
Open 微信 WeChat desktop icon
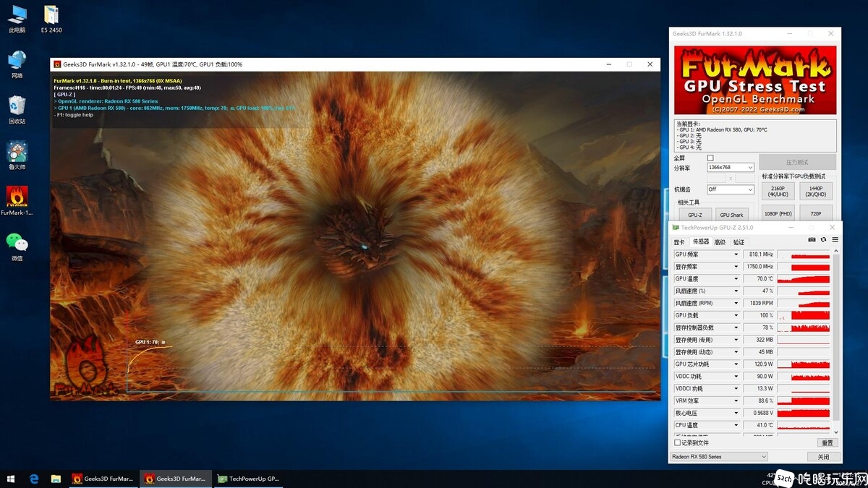(17, 247)
